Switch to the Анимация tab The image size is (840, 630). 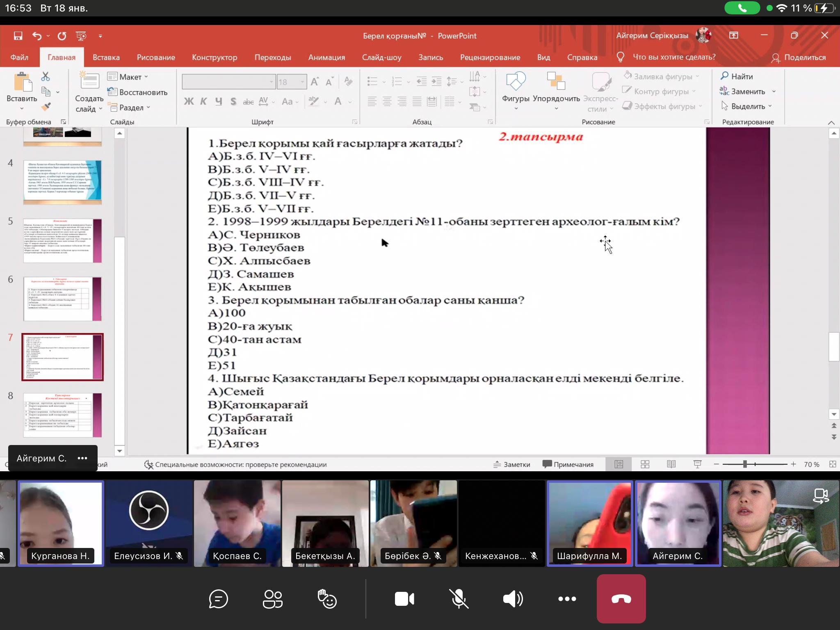(326, 57)
